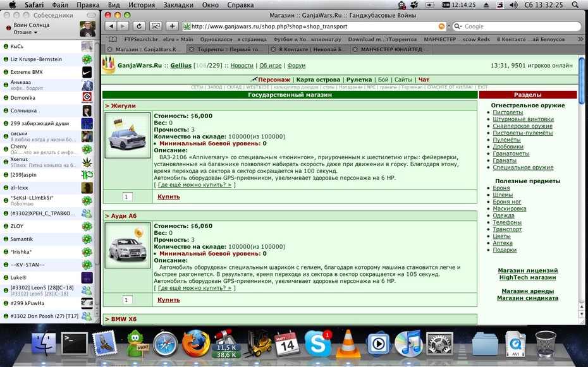The image size is (588, 367).
Task: Open Adium green duck icon in the dock
Action: [137, 343]
